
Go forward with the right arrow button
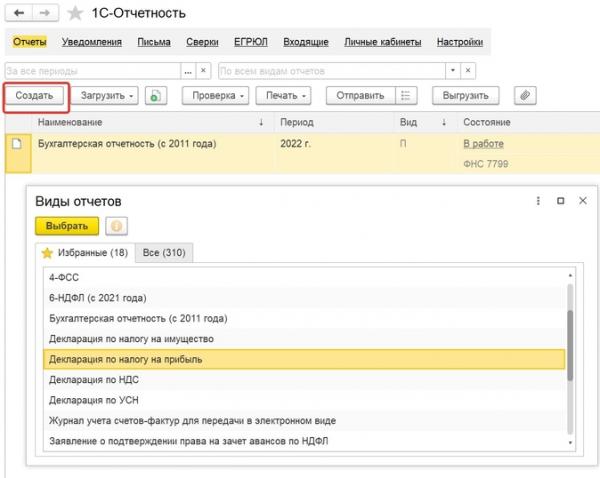click(x=45, y=13)
